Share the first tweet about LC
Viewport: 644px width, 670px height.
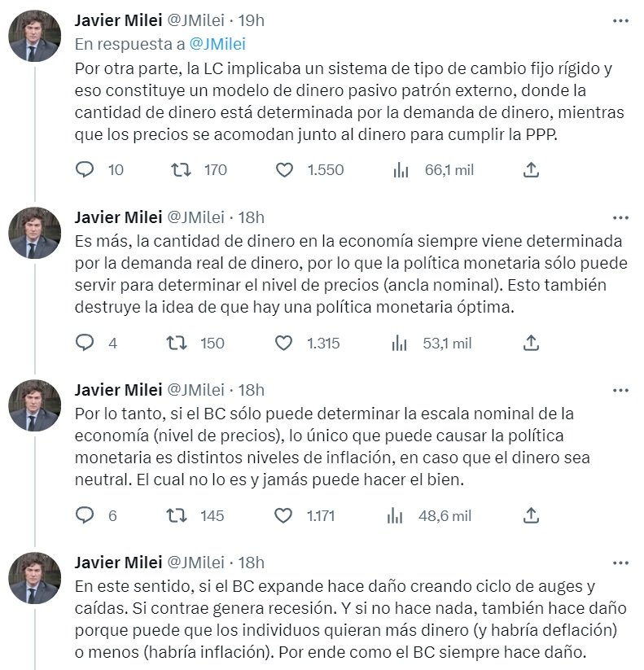[x=531, y=169]
